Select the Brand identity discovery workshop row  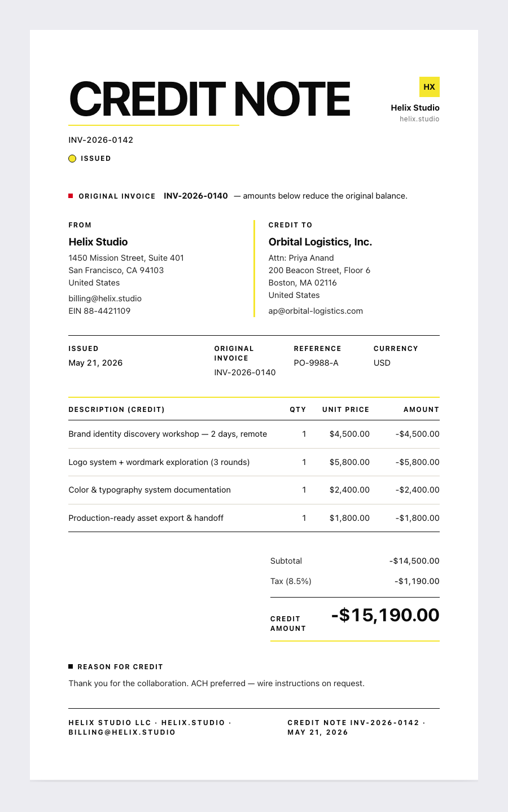click(254, 434)
